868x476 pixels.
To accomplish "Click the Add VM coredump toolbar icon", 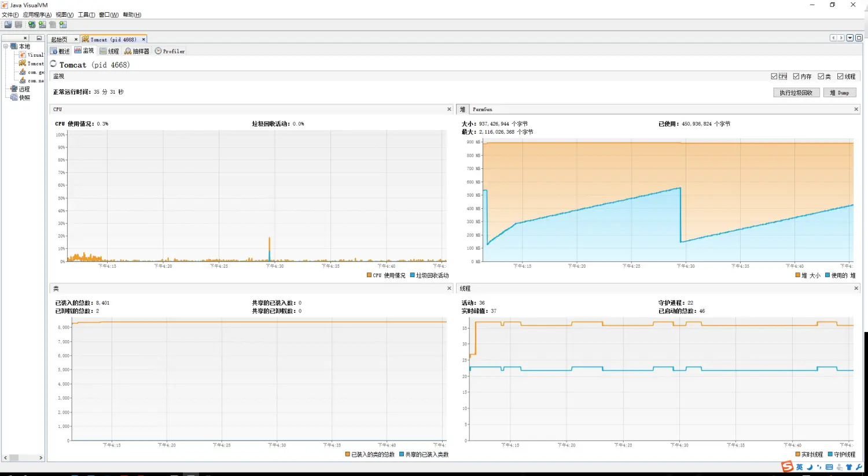I will [53, 24].
